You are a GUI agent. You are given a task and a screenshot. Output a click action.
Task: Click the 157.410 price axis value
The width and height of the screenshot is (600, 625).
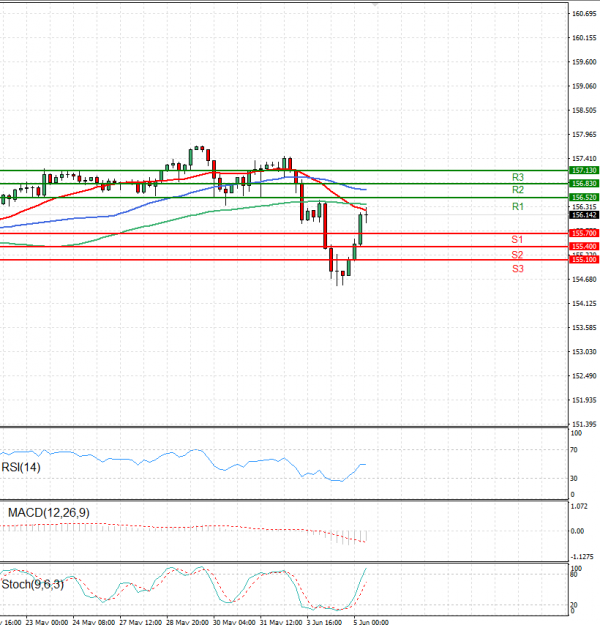coord(584,159)
